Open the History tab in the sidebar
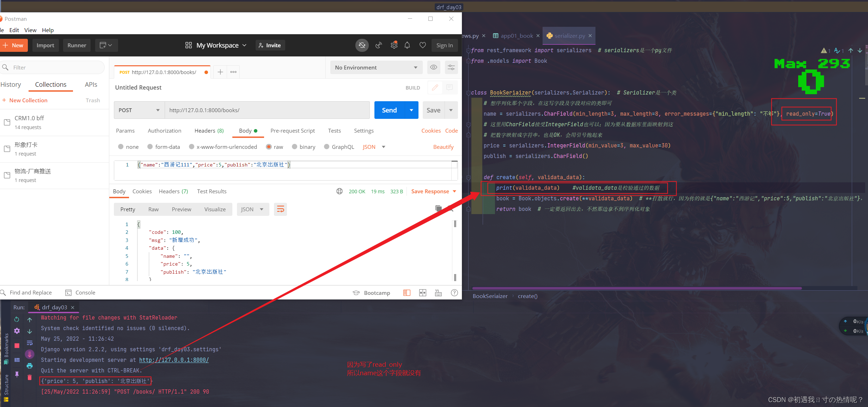Viewport: 868px width, 407px height. point(11,84)
